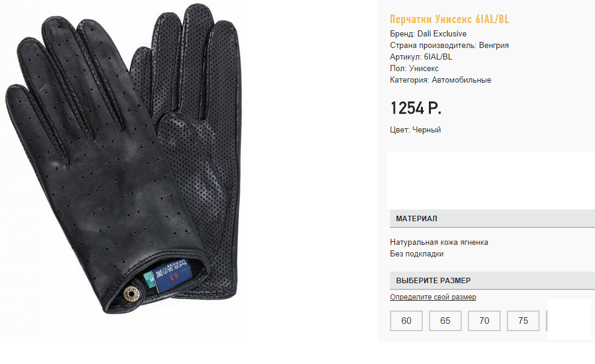
Task: Click the 1254 Р. price
Action: 416,108
